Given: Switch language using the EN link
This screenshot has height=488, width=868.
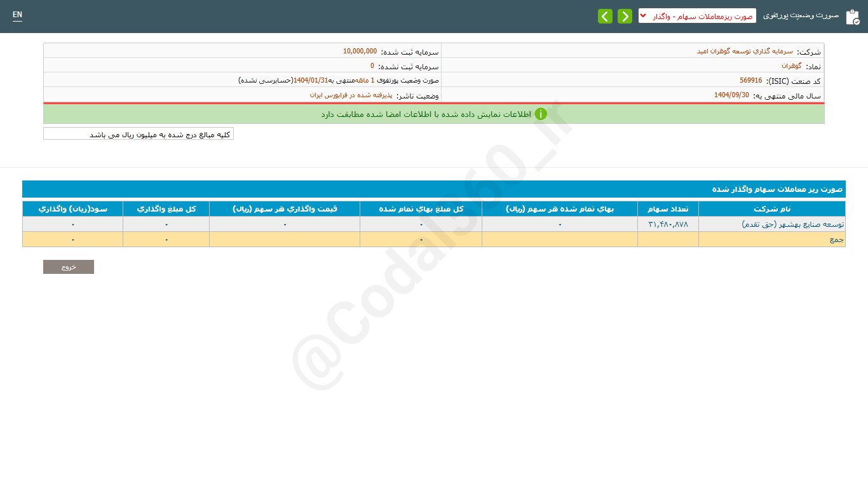Looking at the screenshot, I should pyautogui.click(x=17, y=15).
